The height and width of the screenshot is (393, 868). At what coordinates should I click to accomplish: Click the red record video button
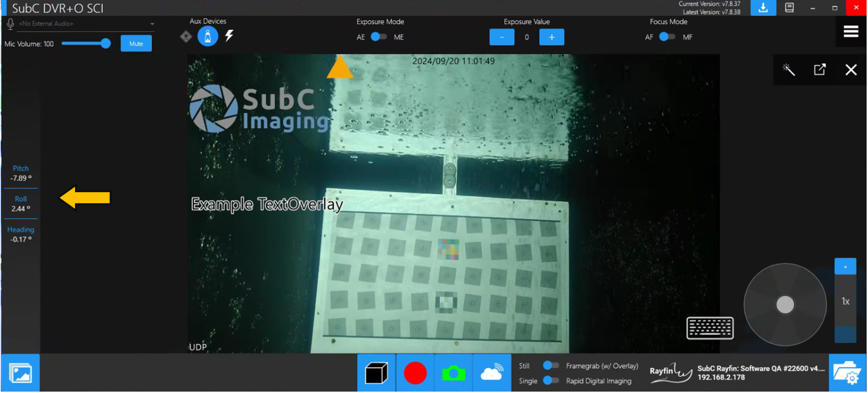coord(415,374)
